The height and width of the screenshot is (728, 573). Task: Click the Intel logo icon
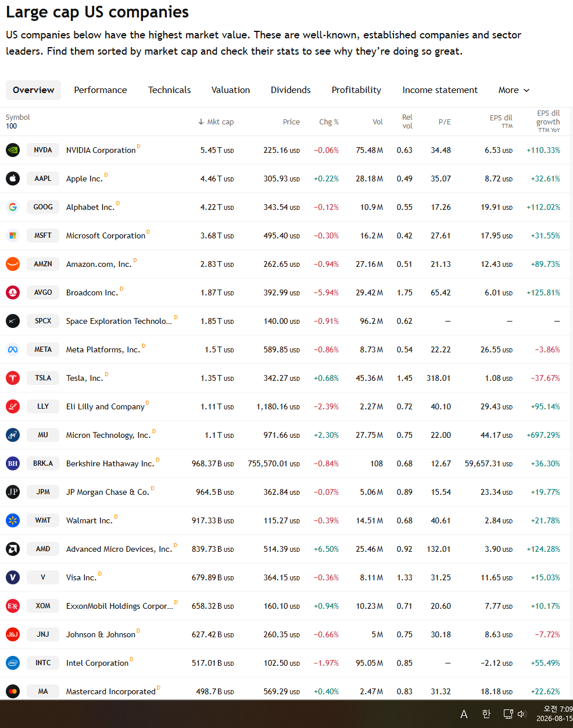(x=13, y=663)
